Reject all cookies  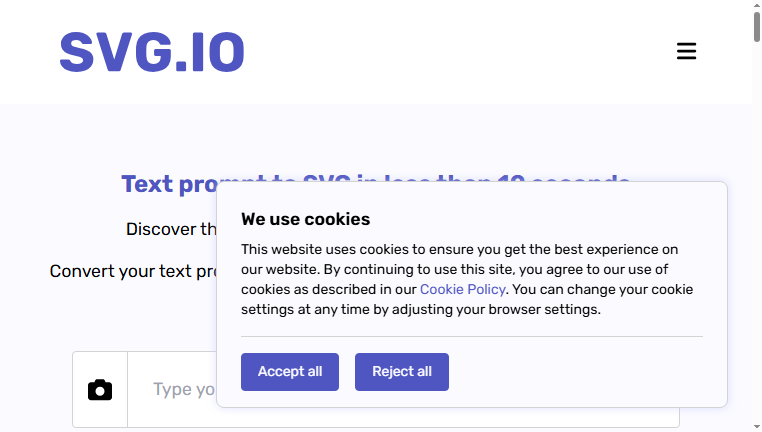[401, 372]
